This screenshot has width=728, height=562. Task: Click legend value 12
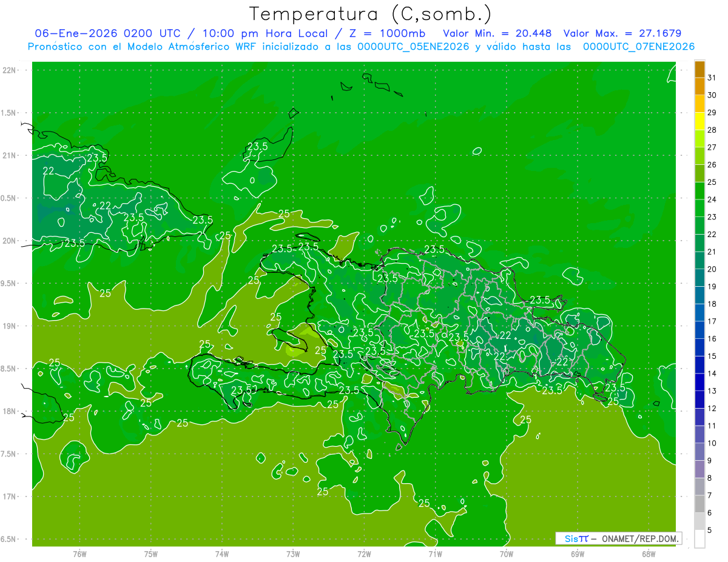[712, 409]
